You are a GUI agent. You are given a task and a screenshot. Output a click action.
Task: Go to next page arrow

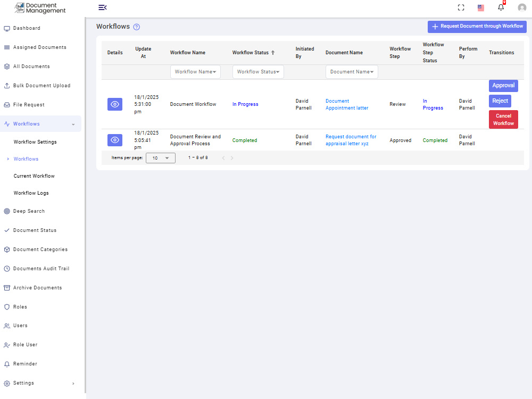coord(232,158)
